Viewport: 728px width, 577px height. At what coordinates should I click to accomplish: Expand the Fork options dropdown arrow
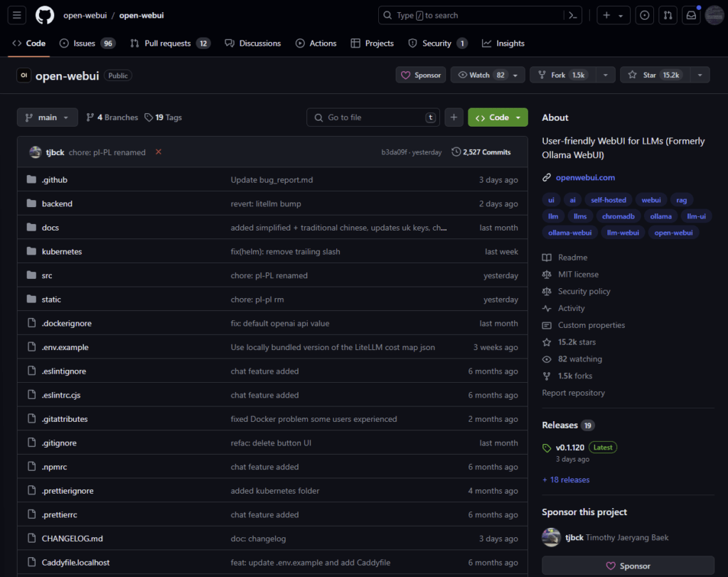click(606, 75)
